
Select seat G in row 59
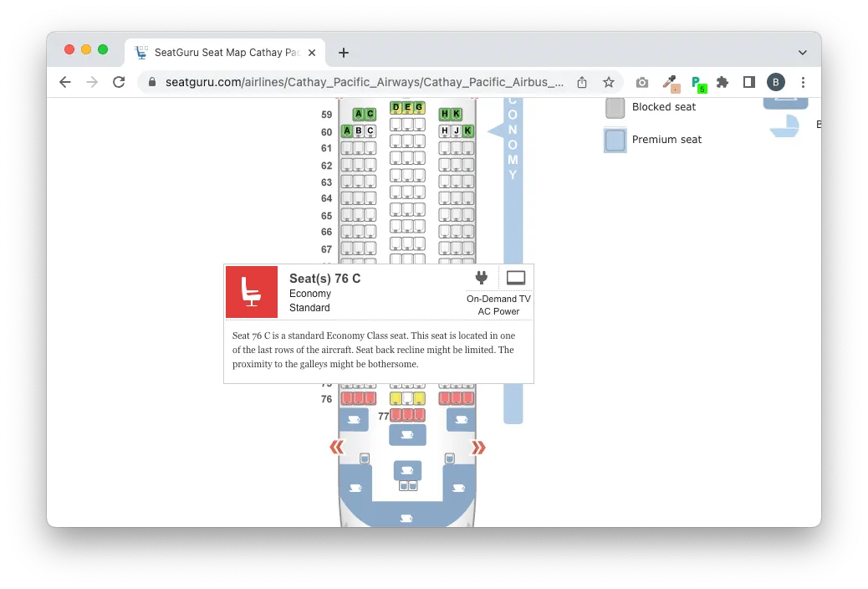click(x=420, y=107)
